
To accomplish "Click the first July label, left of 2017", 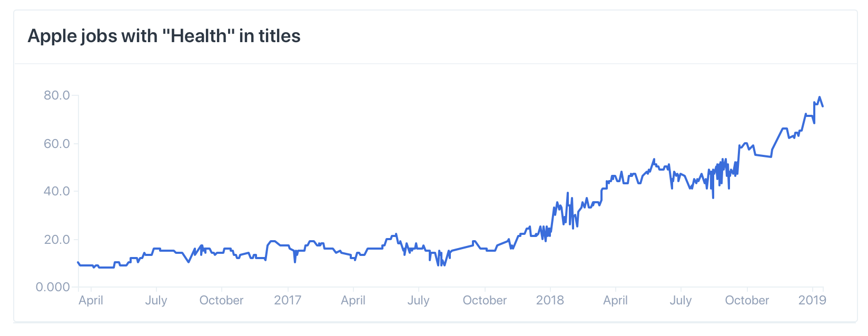I will click(156, 300).
